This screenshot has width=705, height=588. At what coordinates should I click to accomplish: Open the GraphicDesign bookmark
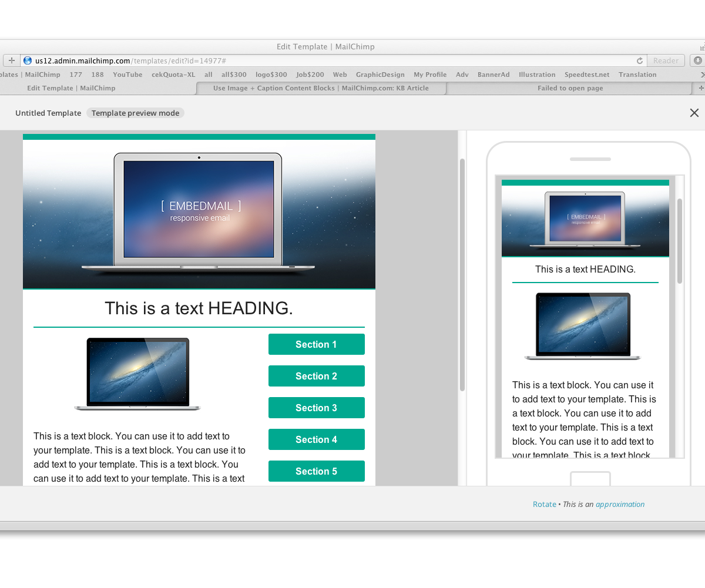tap(380, 75)
